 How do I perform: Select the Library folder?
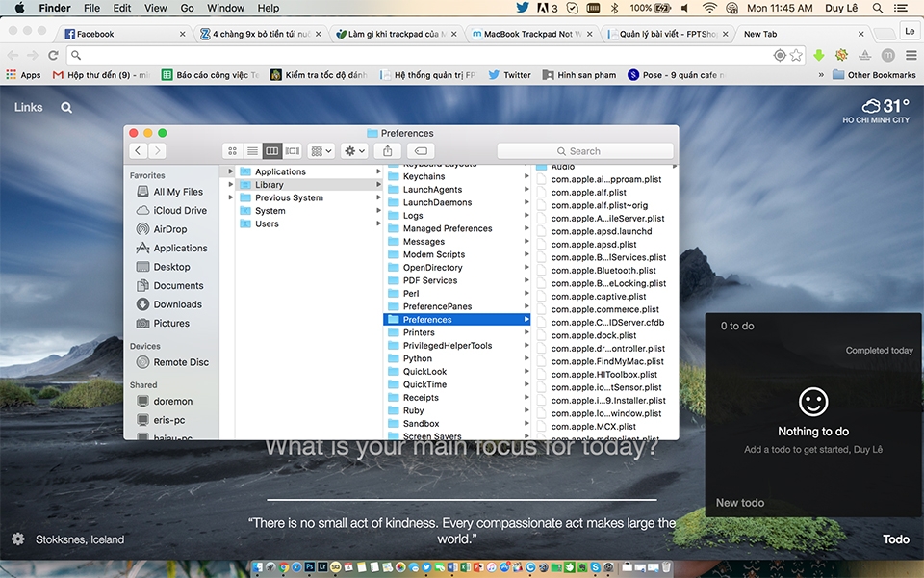point(309,185)
